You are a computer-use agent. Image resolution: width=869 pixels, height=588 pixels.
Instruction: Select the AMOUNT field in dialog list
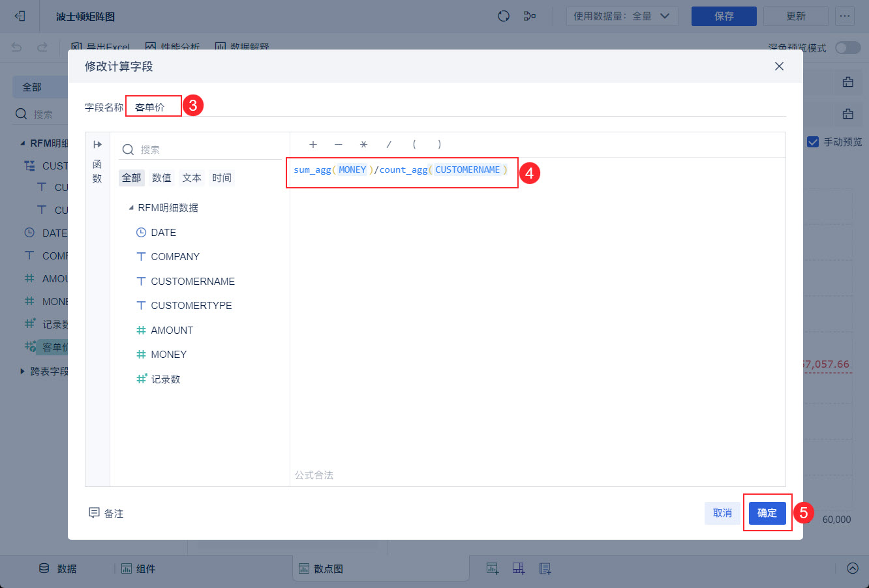[164, 331]
